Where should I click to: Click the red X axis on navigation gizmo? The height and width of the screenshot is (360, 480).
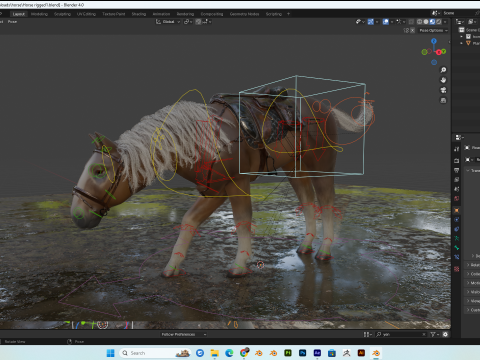(x=439, y=52)
